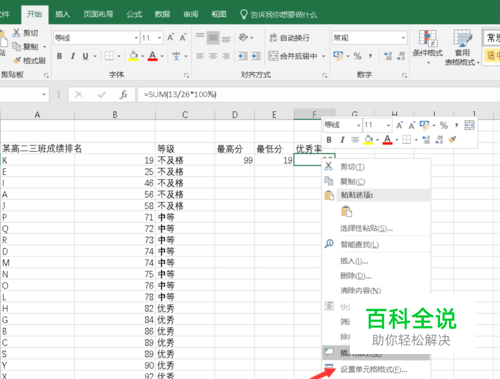Open font dialog launcher in 字体 group
This screenshot has height=379, width=500.
tap(186, 76)
